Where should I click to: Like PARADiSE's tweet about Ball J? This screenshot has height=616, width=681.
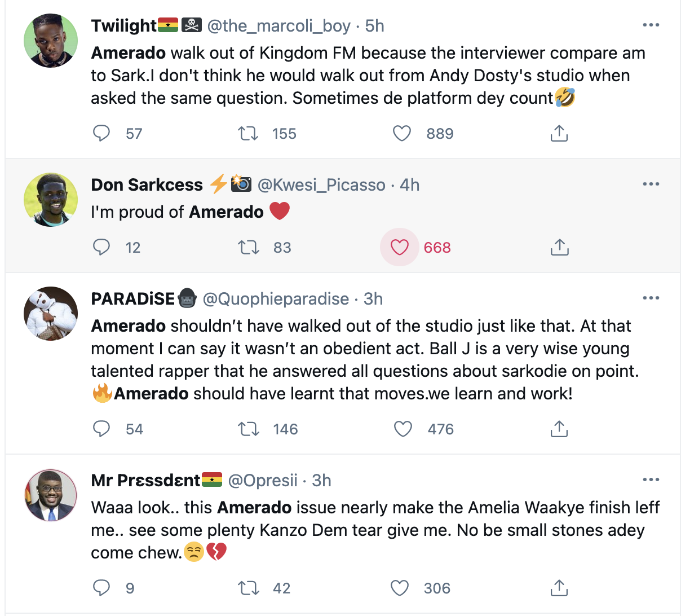(x=403, y=429)
